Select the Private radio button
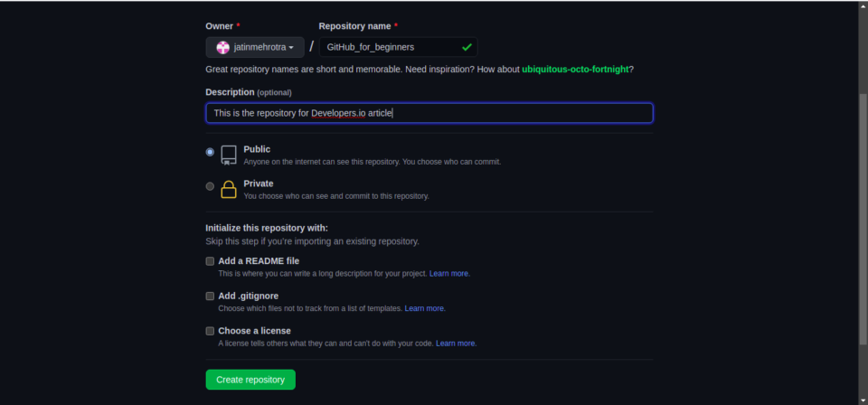 point(210,186)
